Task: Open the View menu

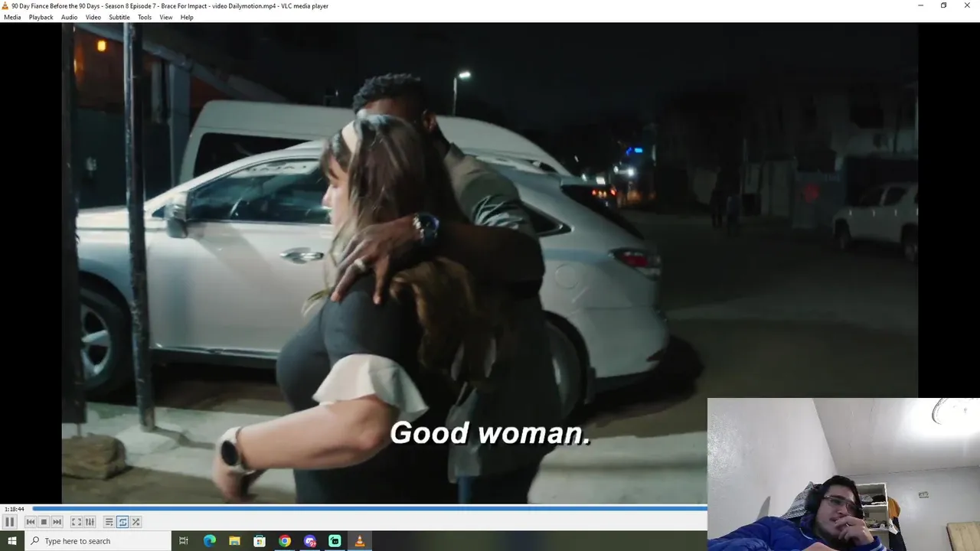Action: pyautogui.click(x=166, y=17)
